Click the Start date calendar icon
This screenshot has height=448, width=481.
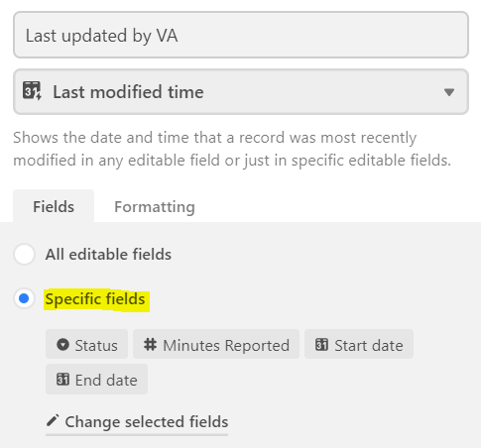321,345
